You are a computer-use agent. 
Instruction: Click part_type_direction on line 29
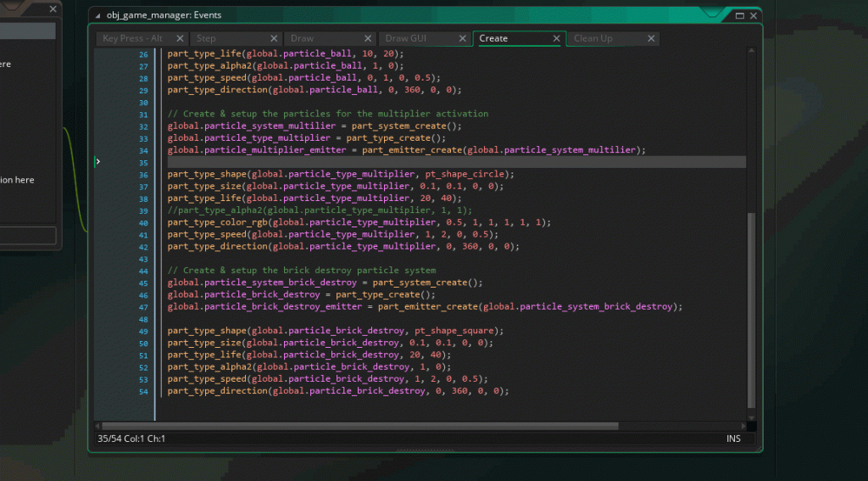coord(218,90)
